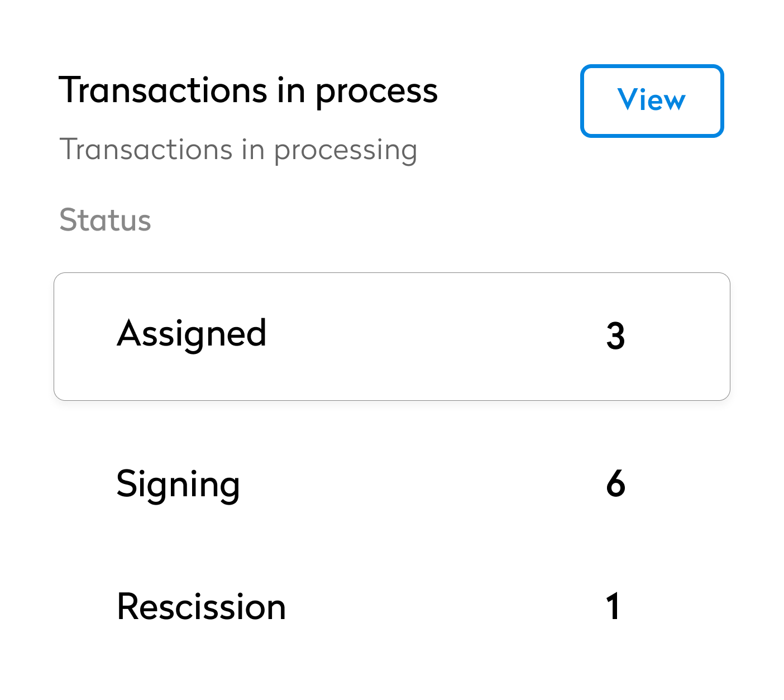Click the number 6 beside Signing
Screen dimensions: 784x700
point(615,483)
